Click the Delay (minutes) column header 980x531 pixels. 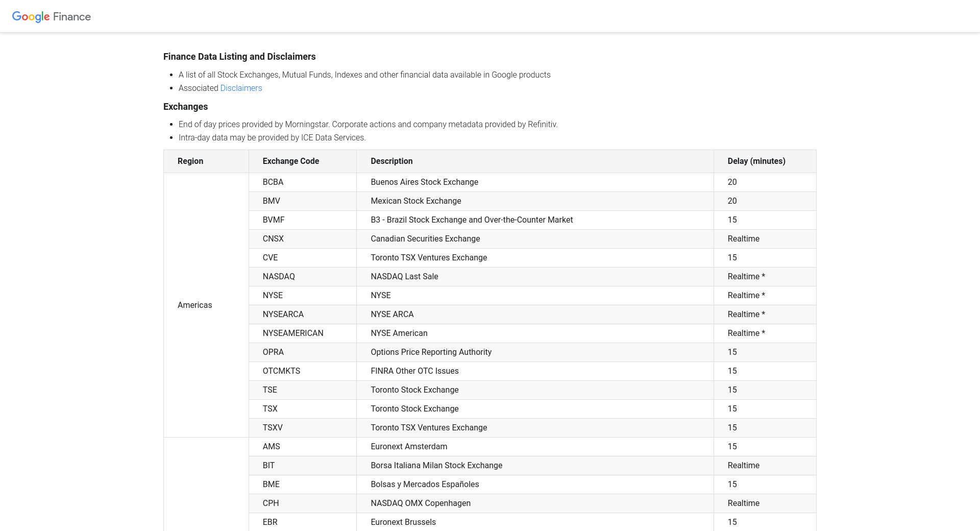click(x=756, y=161)
